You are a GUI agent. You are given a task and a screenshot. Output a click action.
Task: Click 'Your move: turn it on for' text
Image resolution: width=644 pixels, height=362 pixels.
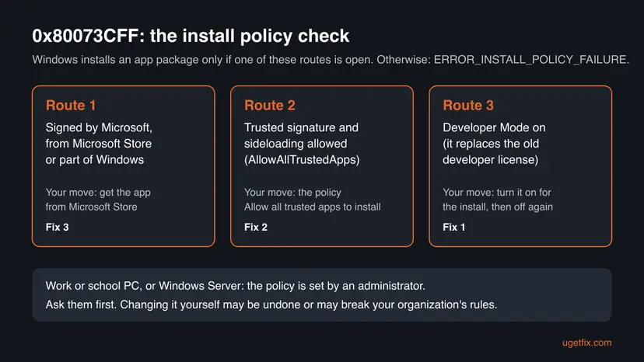(497, 192)
